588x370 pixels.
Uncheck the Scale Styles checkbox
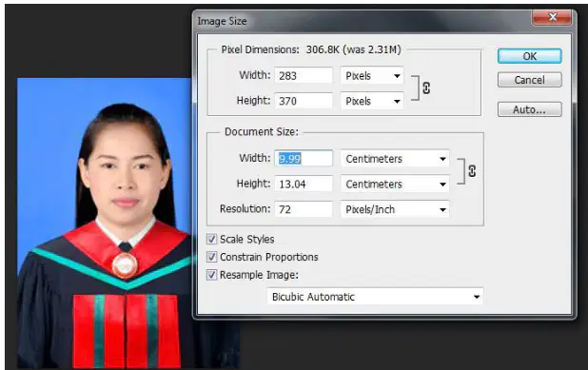point(212,239)
